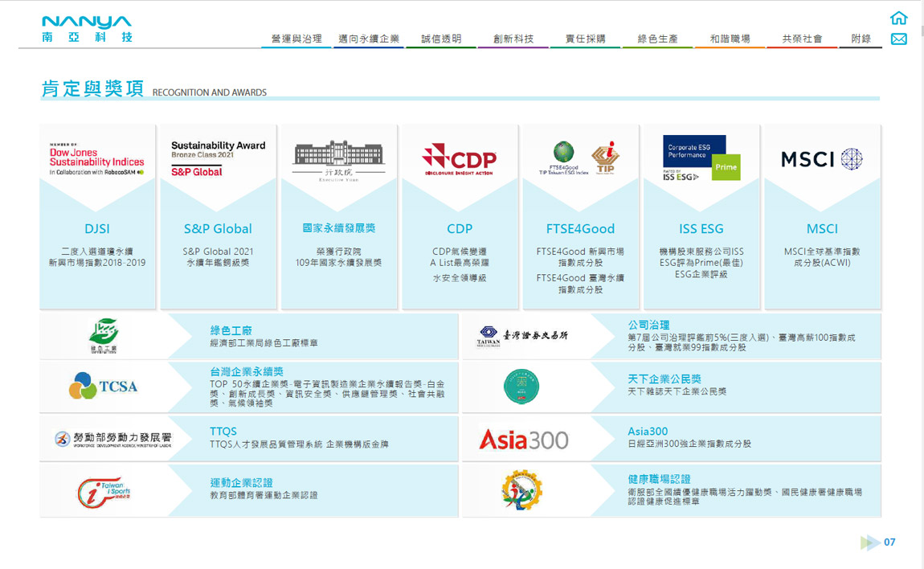
Task: Click the next page arrow icon
Action: (869, 542)
